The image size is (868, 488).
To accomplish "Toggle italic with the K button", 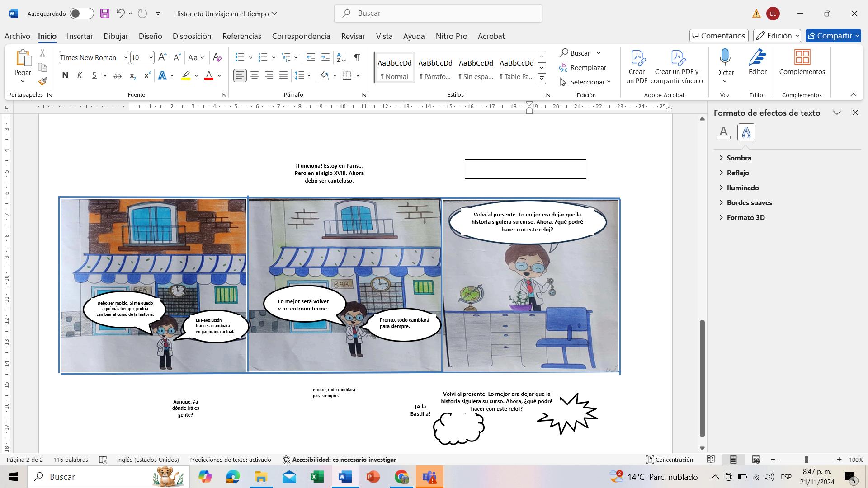I will (x=80, y=75).
